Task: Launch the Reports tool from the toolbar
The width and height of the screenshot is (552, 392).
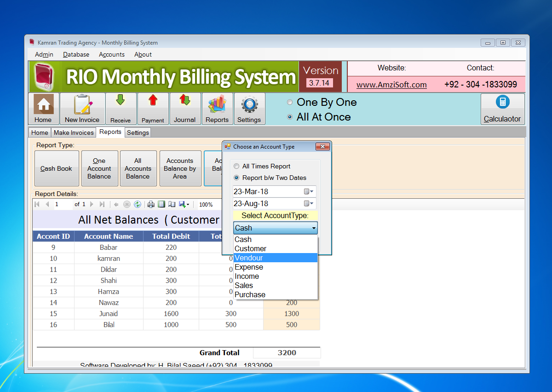Action: pyautogui.click(x=217, y=109)
